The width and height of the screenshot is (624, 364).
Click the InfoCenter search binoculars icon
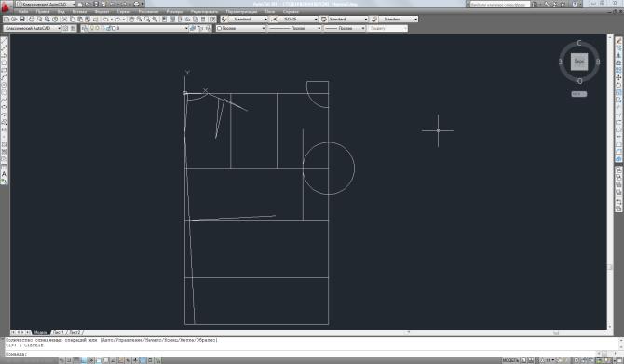pos(535,4)
